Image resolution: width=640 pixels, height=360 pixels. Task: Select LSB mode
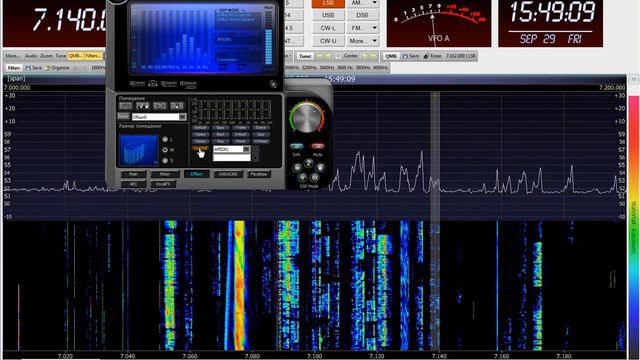click(328, 3)
